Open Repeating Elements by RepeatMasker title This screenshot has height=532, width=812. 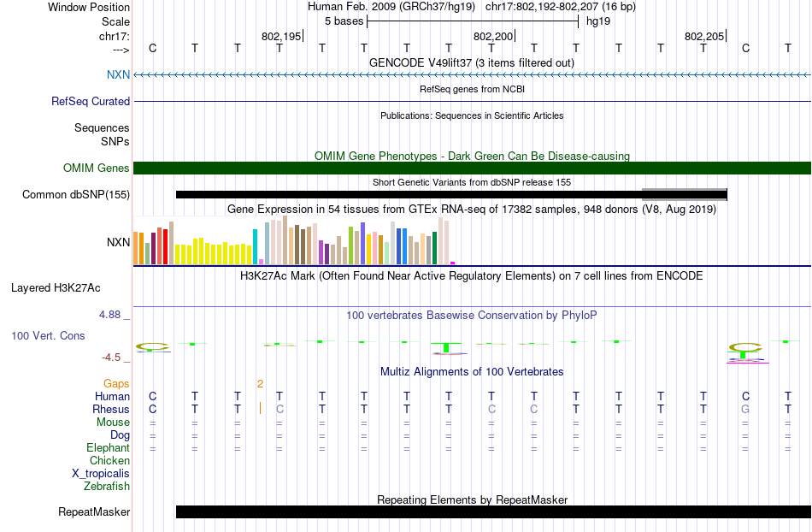pyautogui.click(x=472, y=499)
